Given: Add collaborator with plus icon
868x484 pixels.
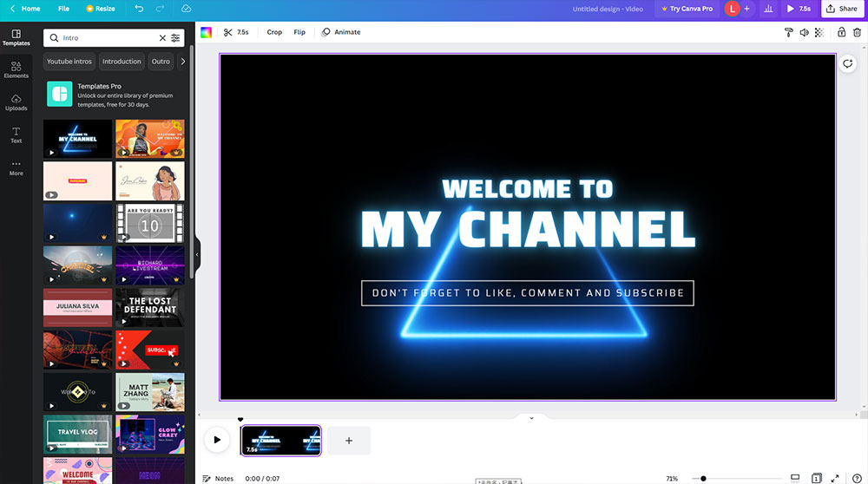Looking at the screenshot, I should (x=746, y=9).
